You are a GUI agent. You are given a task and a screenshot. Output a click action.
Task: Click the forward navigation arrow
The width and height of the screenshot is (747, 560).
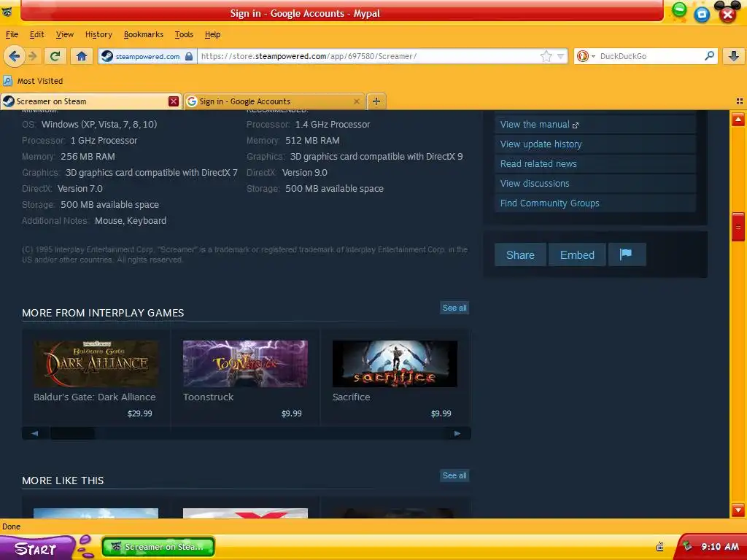33,56
